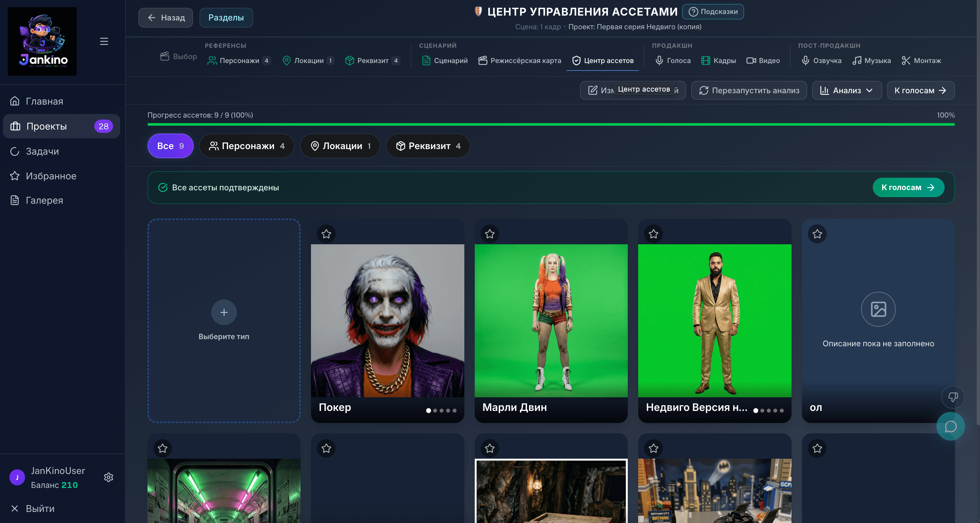Screen dimensions: 980x523
Task: Switch to Реквизит references tab
Action: (x=372, y=60)
